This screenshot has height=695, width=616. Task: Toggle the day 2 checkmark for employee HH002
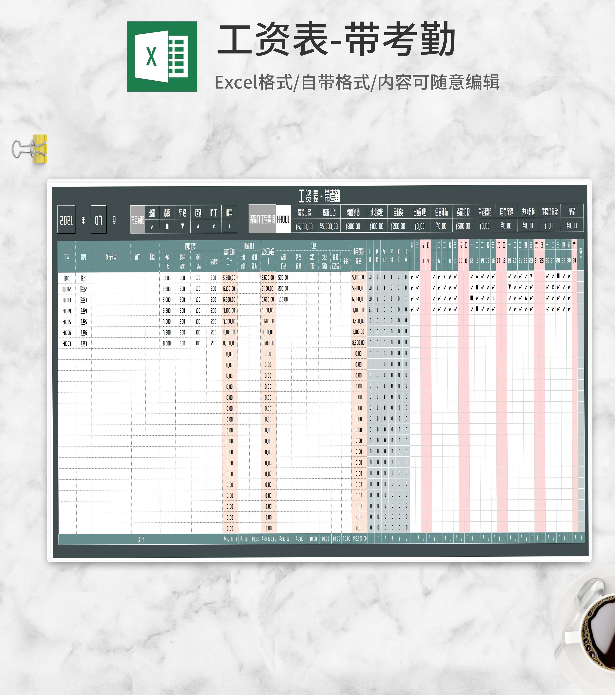417,288
